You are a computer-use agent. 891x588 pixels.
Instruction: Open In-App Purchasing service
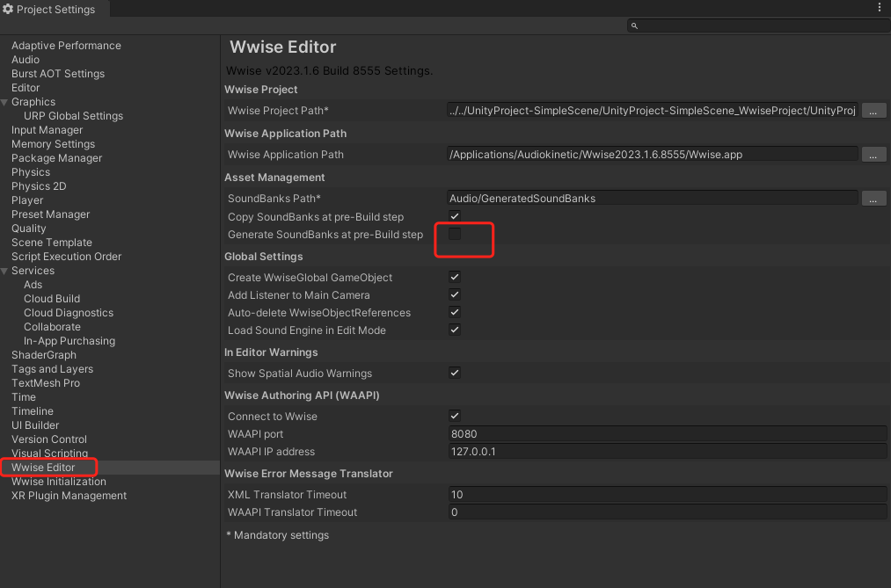coord(69,341)
